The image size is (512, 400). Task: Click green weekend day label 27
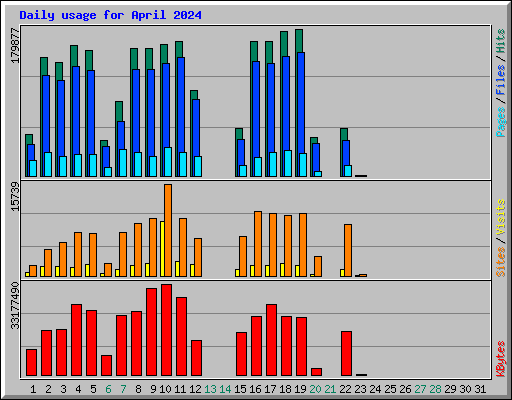pos(420,389)
